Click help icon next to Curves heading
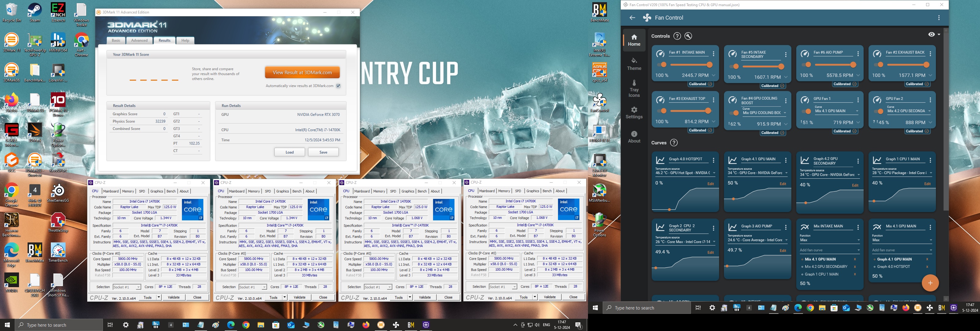This screenshot has height=331, width=980. point(674,143)
